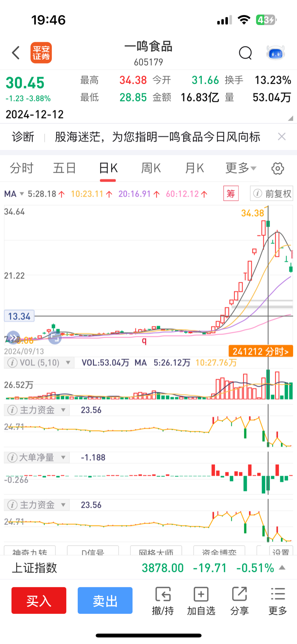
Task: Tap the 13.34 price level label
Action: point(19,316)
